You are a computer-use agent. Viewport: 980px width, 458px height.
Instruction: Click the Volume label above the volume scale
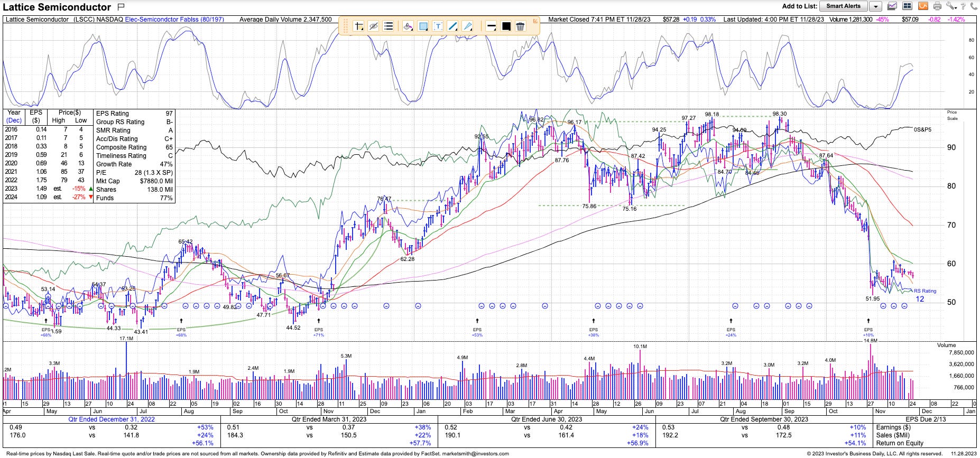[947, 345]
